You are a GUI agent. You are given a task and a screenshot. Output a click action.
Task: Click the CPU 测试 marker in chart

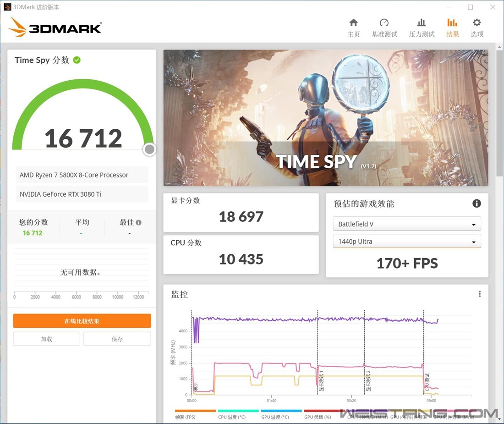427,382
